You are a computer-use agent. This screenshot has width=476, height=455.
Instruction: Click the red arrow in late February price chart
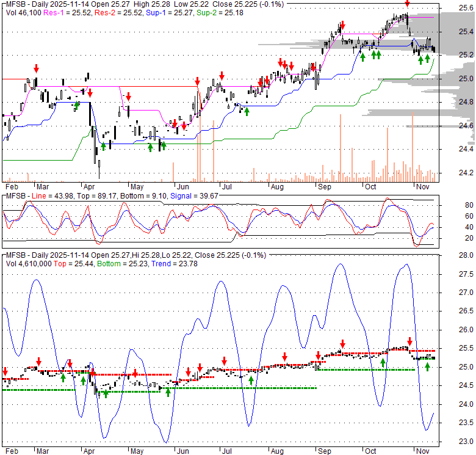point(36,68)
